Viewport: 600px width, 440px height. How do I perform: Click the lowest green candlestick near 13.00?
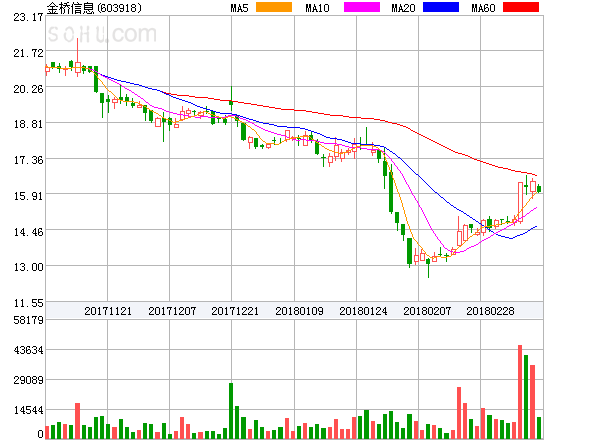pyautogui.click(x=429, y=267)
